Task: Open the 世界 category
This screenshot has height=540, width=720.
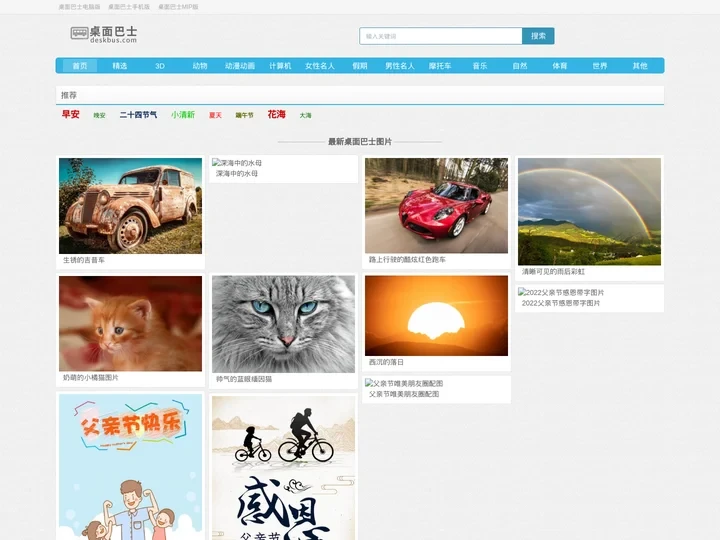Action: point(600,66)
